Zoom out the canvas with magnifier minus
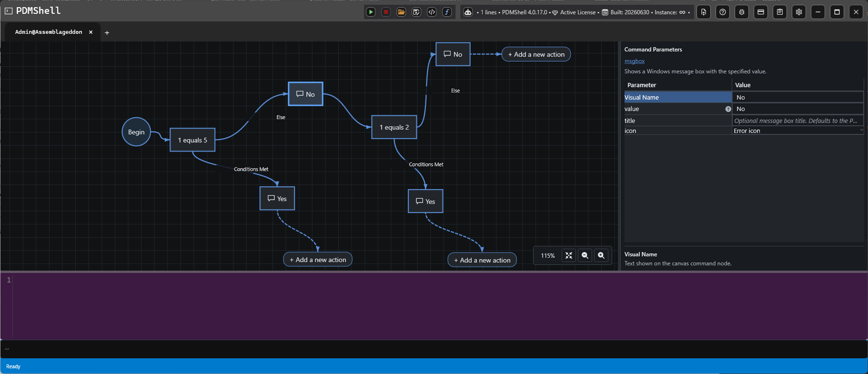This screenshot has width=868, height=374. coord(585,255)
